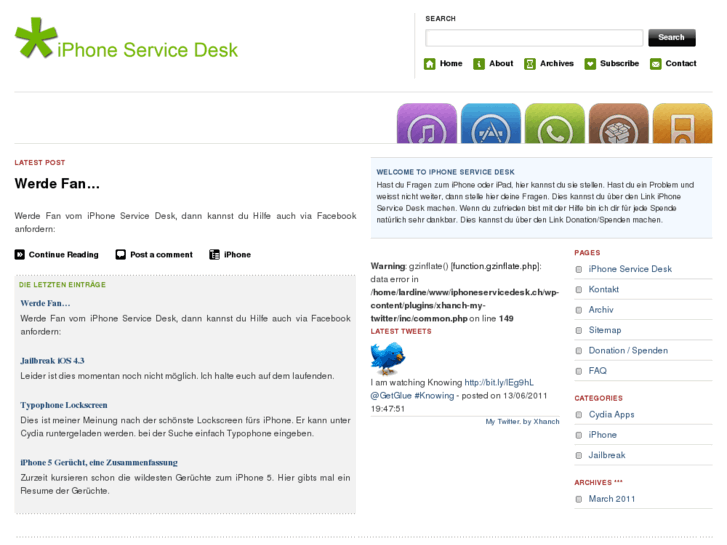Click the iPhone Service Desk site title
Viewport: 727px width, 545px height.
(147, 50)
